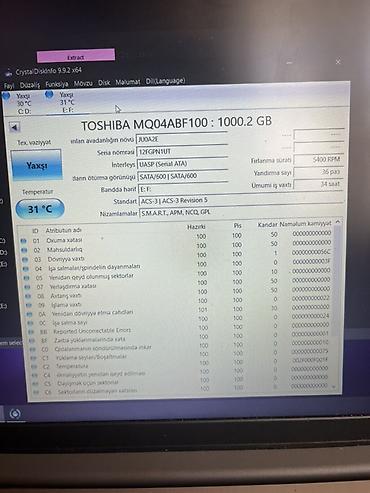Click the 31 °C temperature button
The height and width of the screenshot is (493, 370).
40,209
